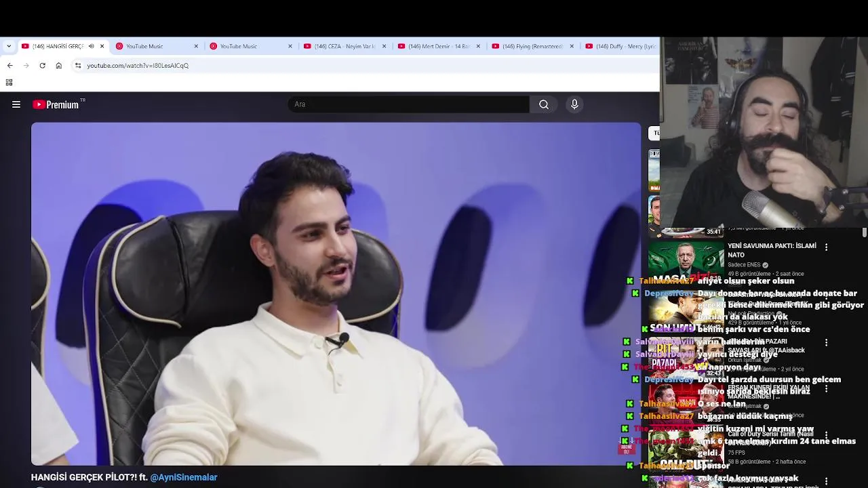The height and width of the screenshot is (488, 868).
Task: Open the @AyniSinemalar channel link
Action: [184, 477]
